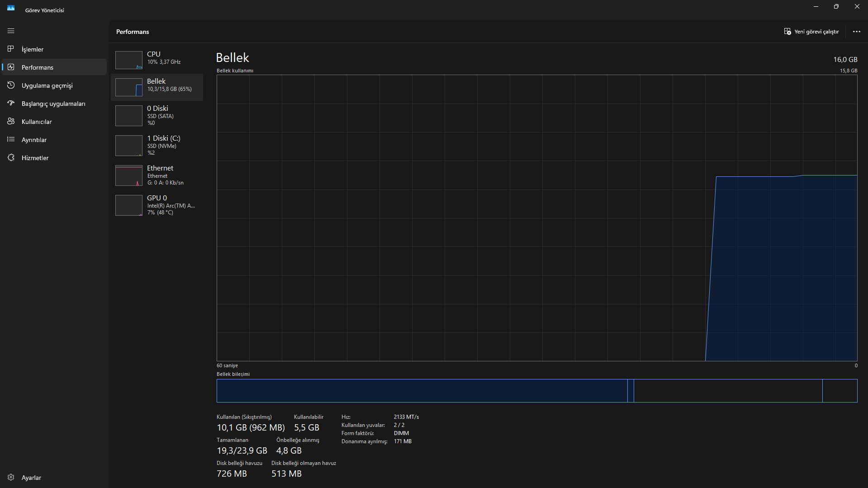The image size is (868, 488).
Task: Click the 0 Diski mini graph thumbnail
Action: pyautogui.click(x=129, y=116)
